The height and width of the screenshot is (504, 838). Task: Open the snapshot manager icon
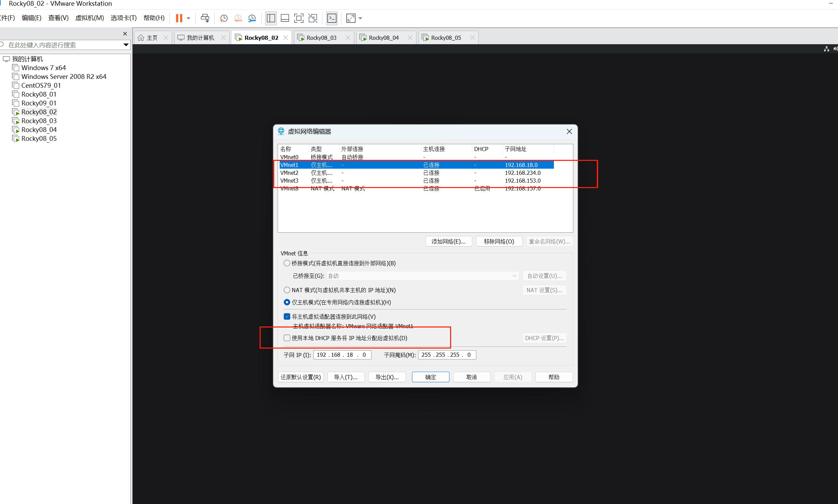click(252, 18)
